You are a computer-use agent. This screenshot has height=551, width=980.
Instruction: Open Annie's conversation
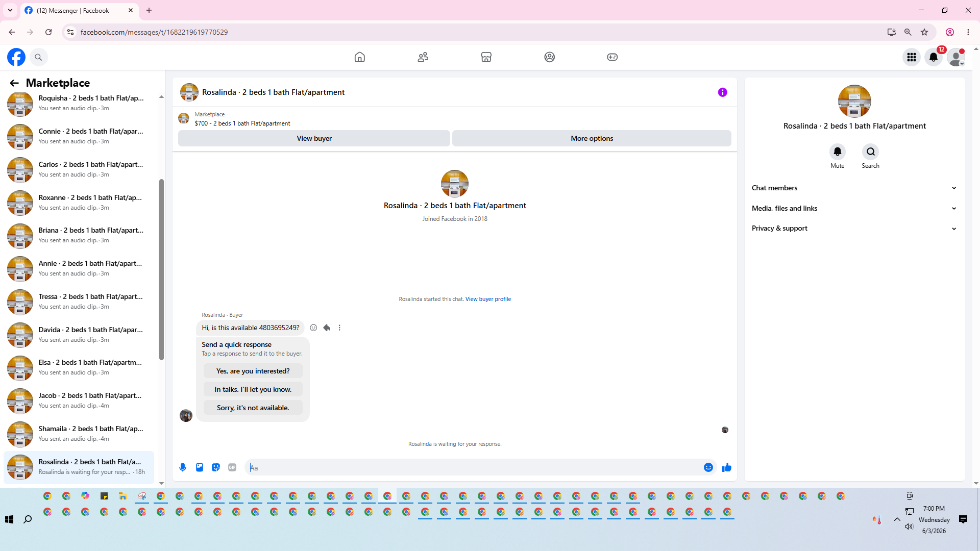pyautogui.click(x=79, y=268)
